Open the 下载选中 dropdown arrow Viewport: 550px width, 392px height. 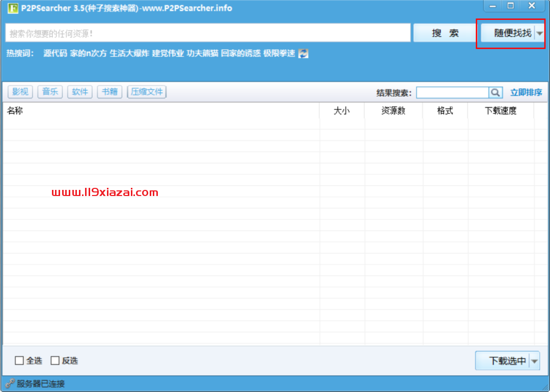click(535, 361)
